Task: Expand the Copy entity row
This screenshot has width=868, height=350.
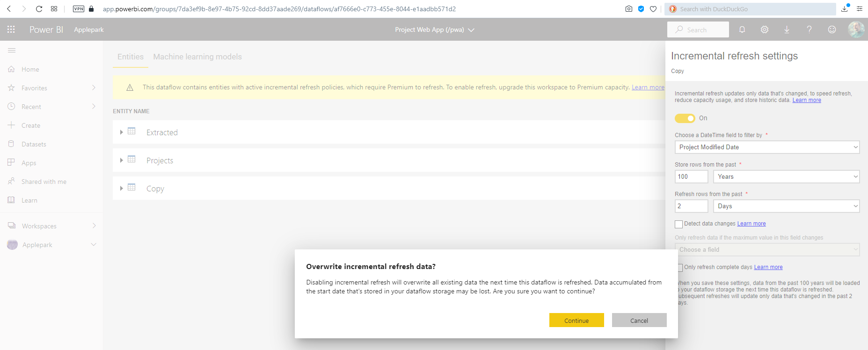Action: pos(121,189)
